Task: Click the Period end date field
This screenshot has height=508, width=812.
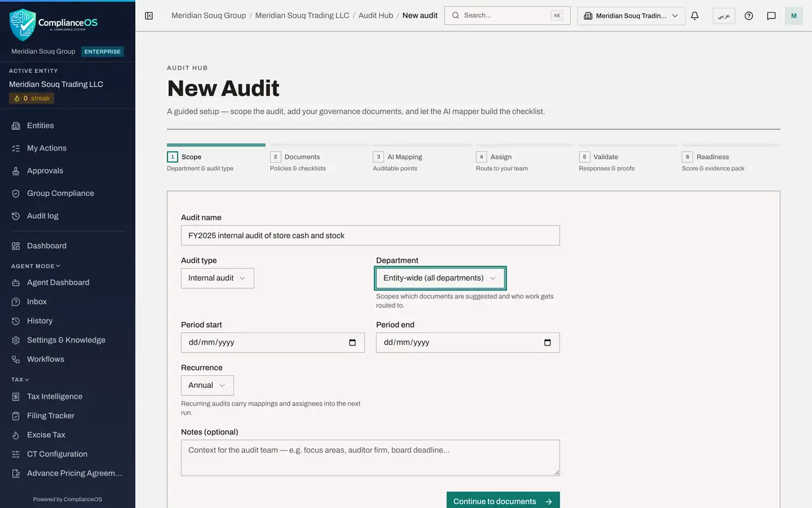Action: point(468,342)
